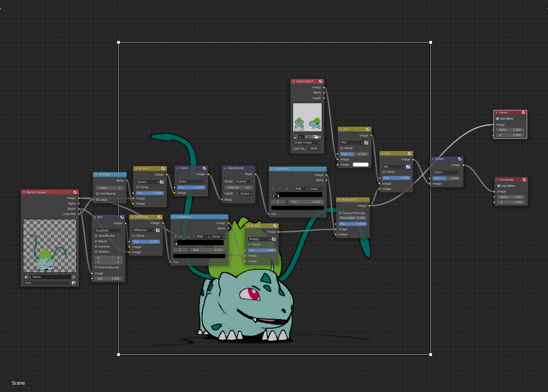Click Distance -10 field in Dilate/Erode

pyautogui.click(x=239, y=187)
